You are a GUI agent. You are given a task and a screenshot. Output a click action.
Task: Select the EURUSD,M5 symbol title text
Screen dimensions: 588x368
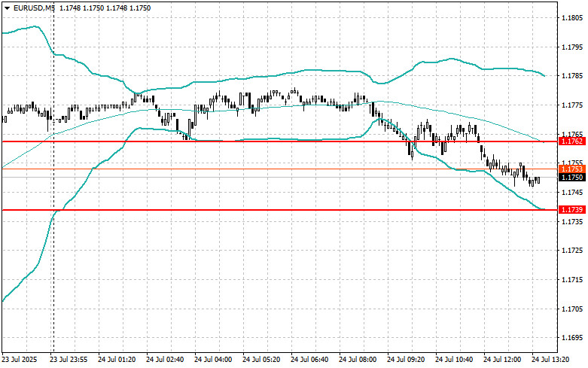pos(33,8)
